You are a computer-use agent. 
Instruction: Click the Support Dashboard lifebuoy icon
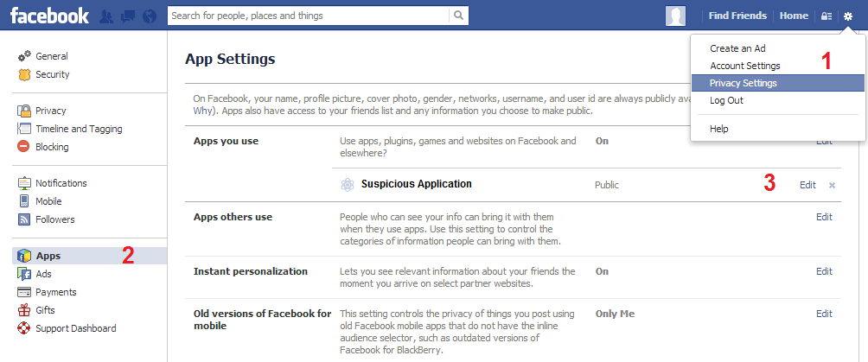coord(24,328)
